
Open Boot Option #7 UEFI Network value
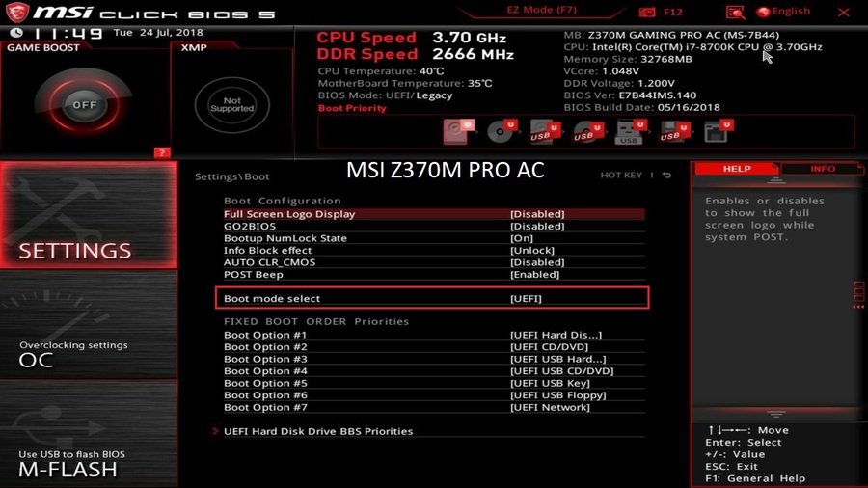tap(551, 408)
